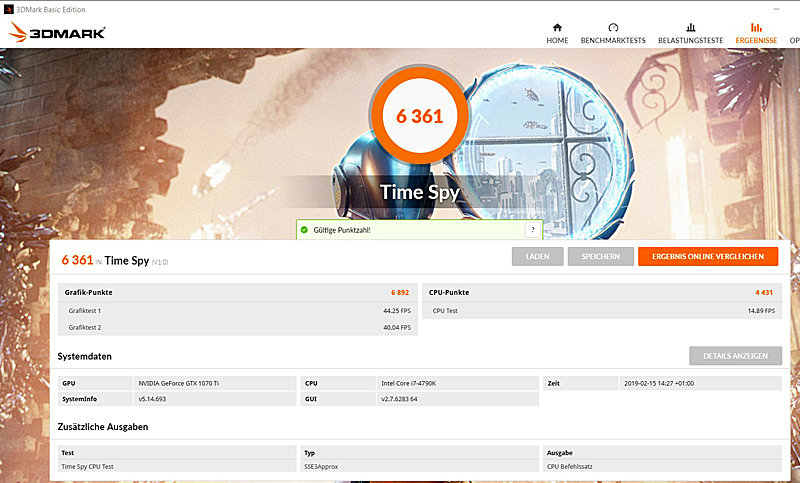
Task: Click the Grafiktest 2 row label
Action: click(85, 327)
